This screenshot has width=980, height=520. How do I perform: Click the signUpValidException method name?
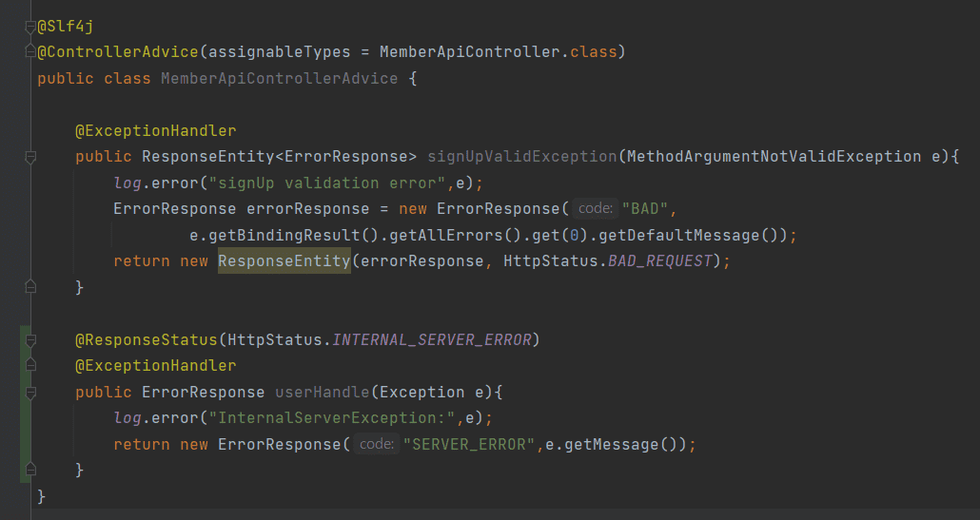(522, 157)
